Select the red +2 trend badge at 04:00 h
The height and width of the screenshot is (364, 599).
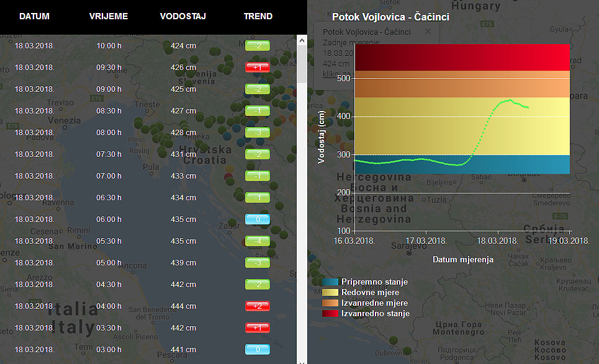(x=258, y=306)
